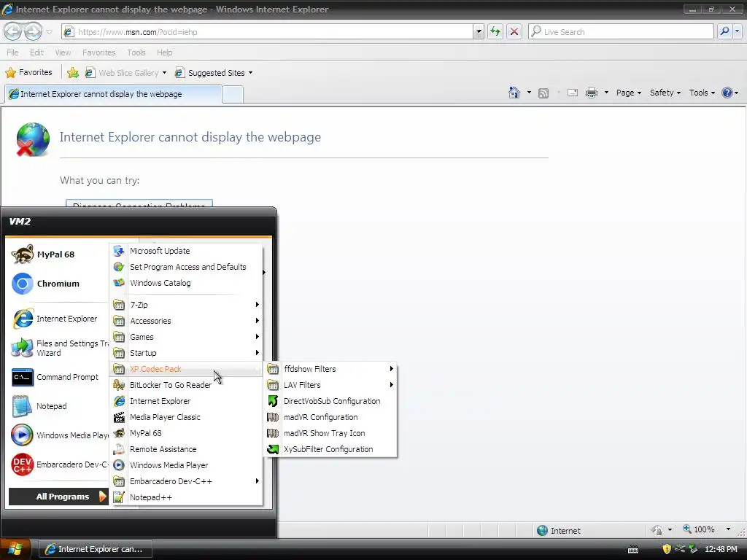Viewport: 747px width, 560px height.
Task: Expand the 7-Zip program folder
Action: coord(186,305)
